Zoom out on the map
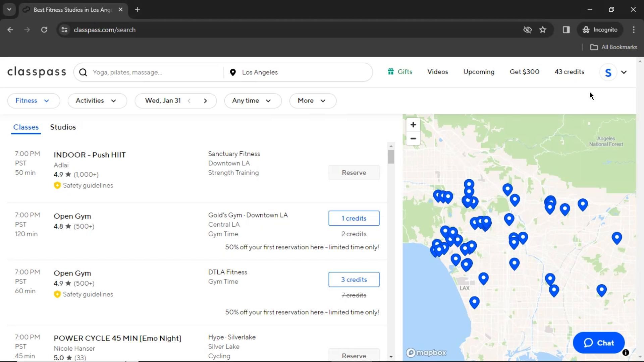This screenshot has height=362, width=644. pyautogui.click(x=413, y=138)
